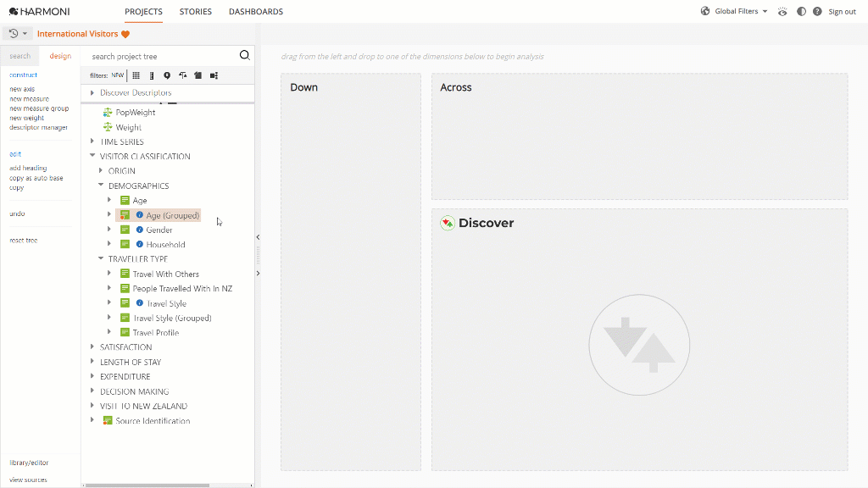
Task: Click the Age (Grouped) measure icon
Action: [x=125, y=215]
